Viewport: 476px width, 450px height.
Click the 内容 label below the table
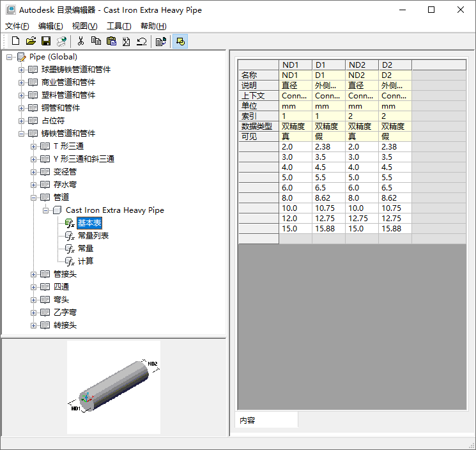[247, 421]
